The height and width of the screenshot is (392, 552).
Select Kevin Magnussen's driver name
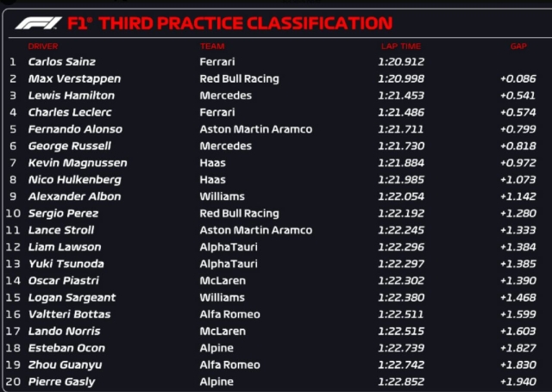coord(78,163)
